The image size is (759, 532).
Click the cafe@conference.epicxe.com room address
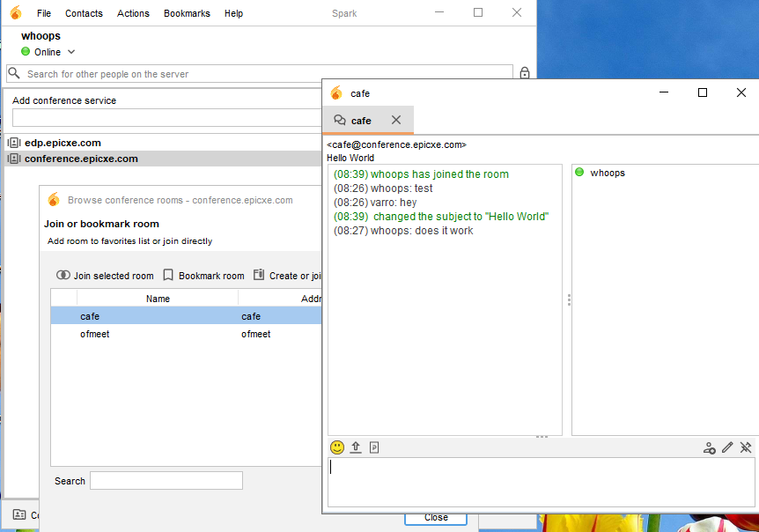pyautogui.click(x=396, y=144)
